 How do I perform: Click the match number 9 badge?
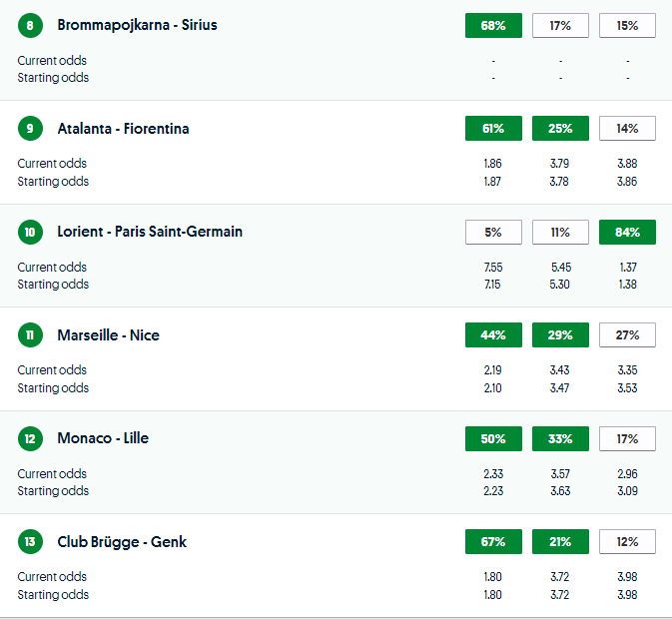(x=30, y=129)
